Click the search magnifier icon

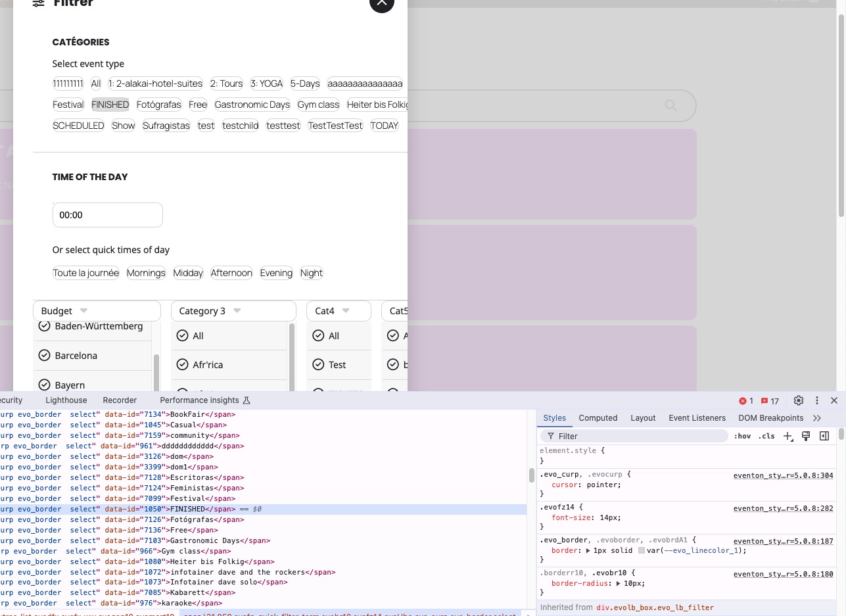click(670, 105)
